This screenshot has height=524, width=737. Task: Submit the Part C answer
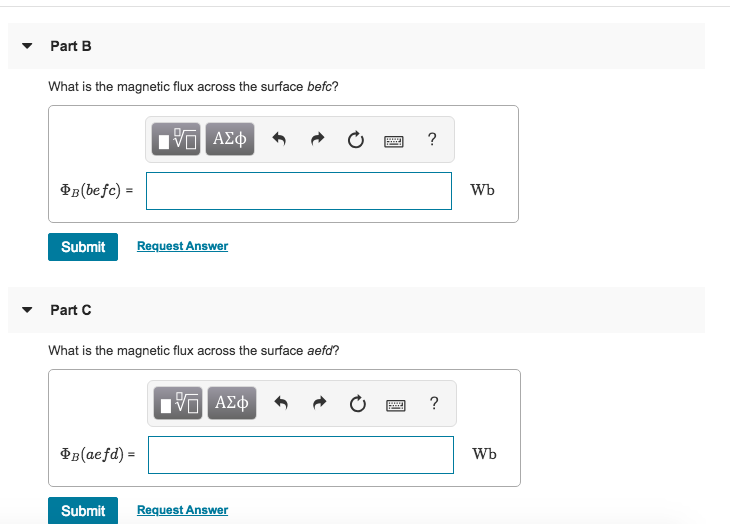(x=83, y=510)
